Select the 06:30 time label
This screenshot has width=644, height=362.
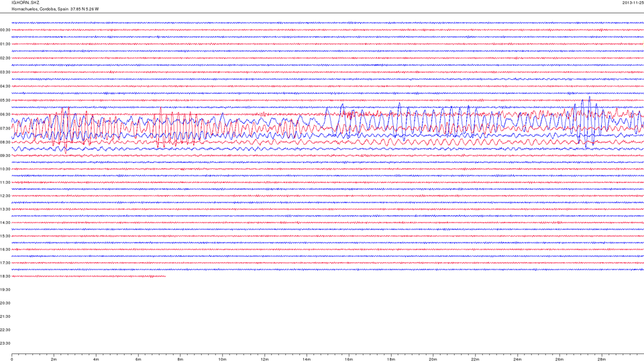tap(5, 115)
